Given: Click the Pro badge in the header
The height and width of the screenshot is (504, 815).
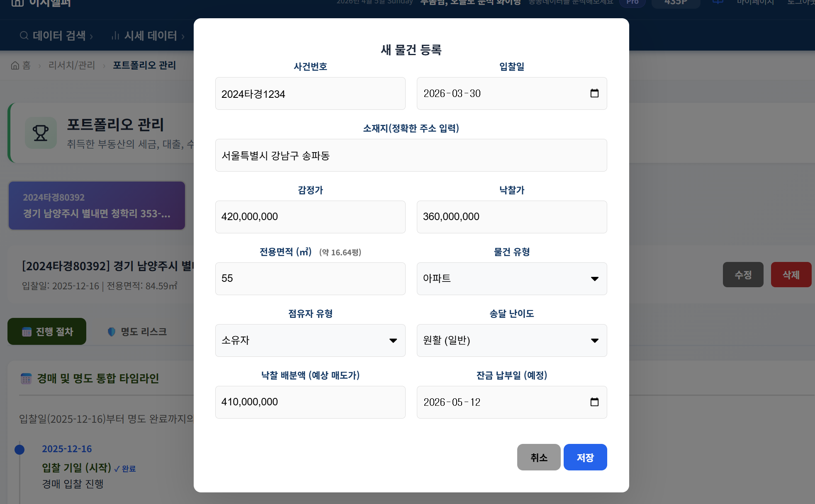Looking at the screenshot, I should (x=632, y=2).
